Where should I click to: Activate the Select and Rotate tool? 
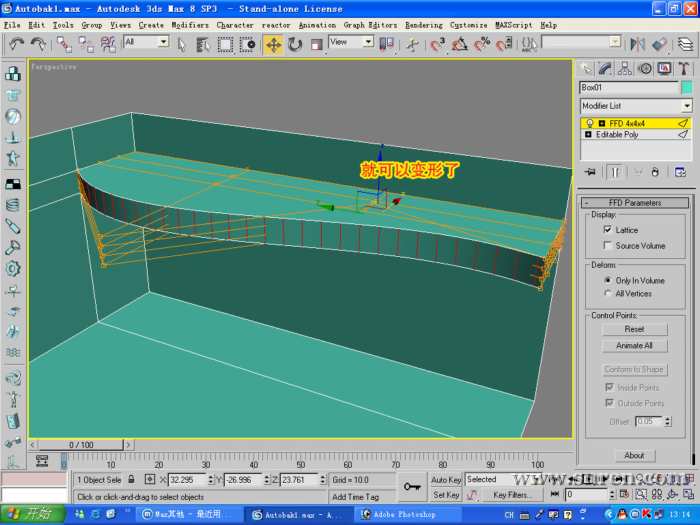(295, 44)
